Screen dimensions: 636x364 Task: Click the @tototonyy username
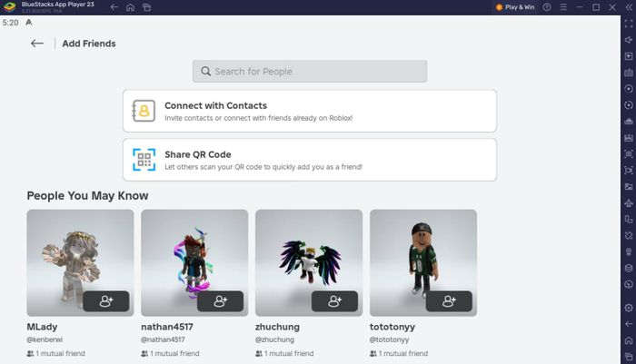(390, 339)
